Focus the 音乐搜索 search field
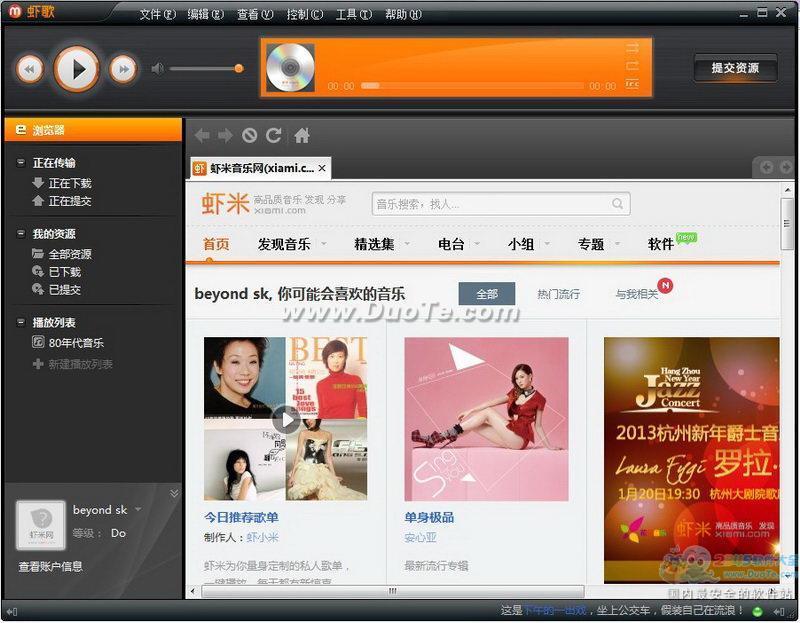Screen dimensions: 800x623 (501, 204)
